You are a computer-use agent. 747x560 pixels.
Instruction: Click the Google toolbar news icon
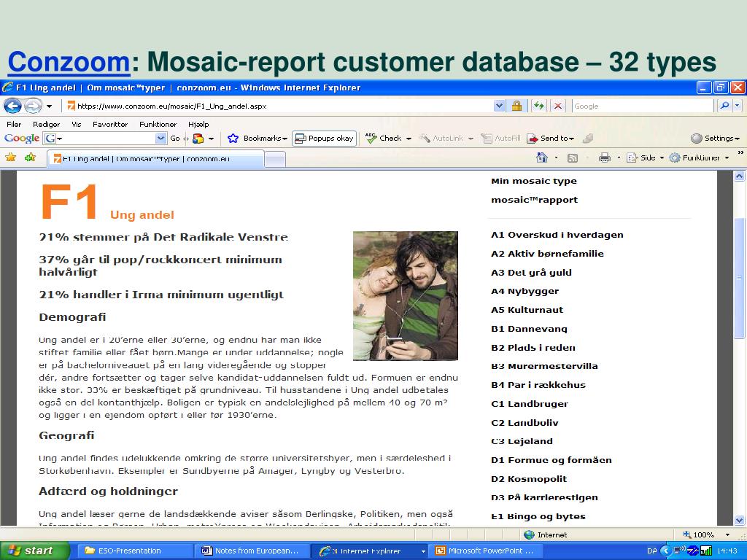point(198,139)
